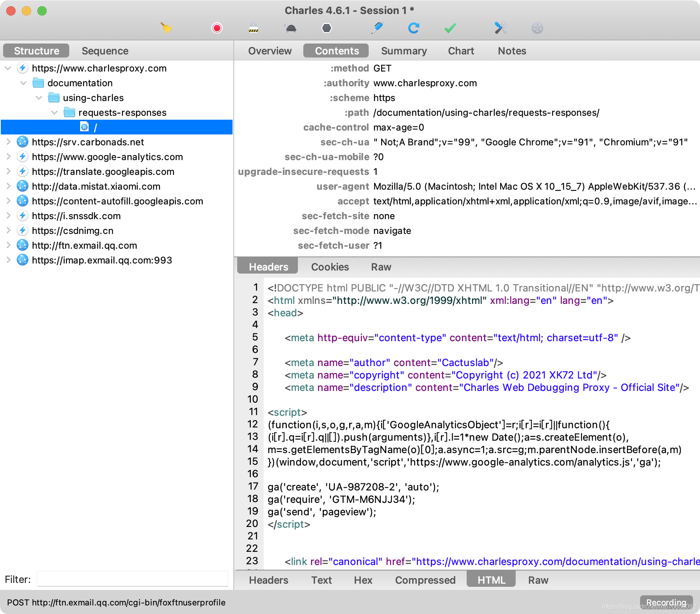Screen dimensions: 700x614
Task: Expand the data.mistat.xiaomi.com host
Action: click(x=8, y=187)
